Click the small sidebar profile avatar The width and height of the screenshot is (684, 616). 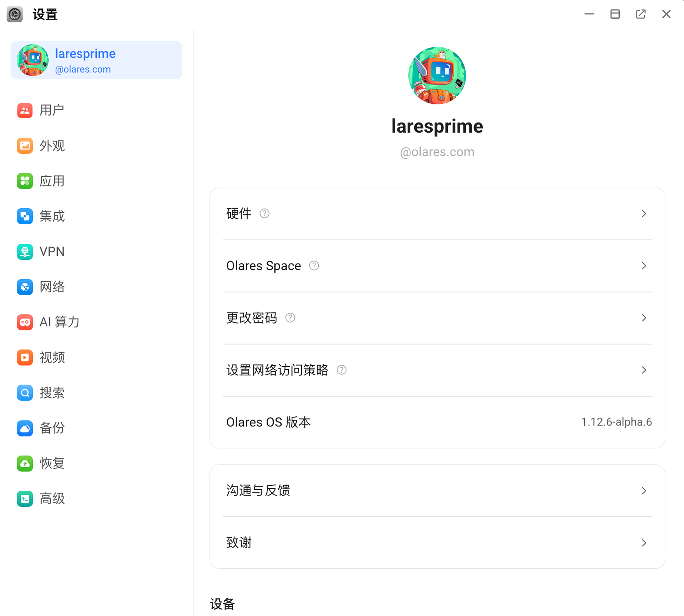(x=33, y=60)
